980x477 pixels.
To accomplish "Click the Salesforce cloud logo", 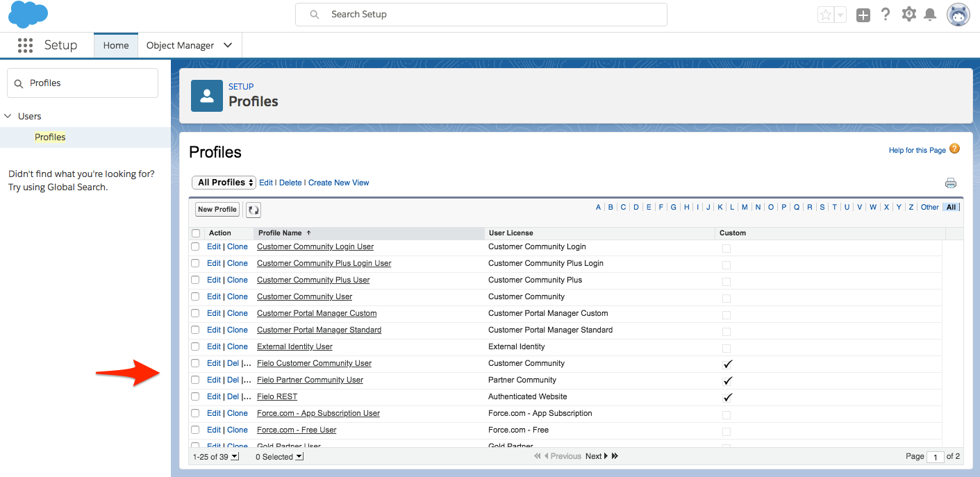I will 28,14.
